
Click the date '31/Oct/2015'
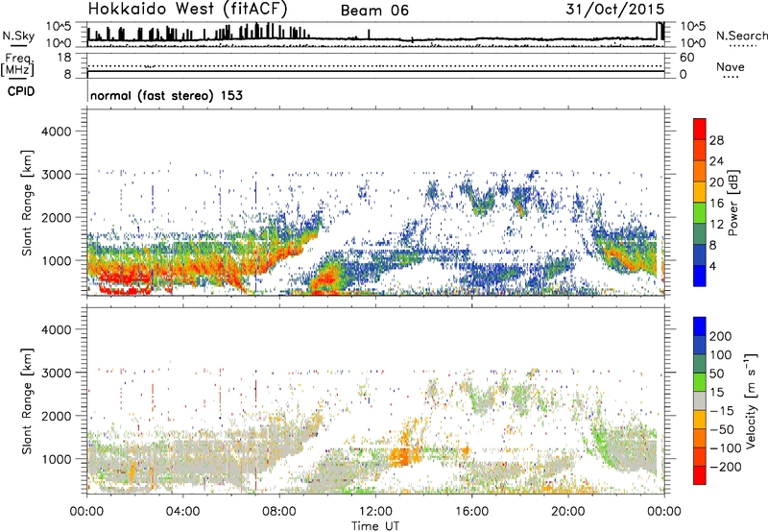coord(615,10)
